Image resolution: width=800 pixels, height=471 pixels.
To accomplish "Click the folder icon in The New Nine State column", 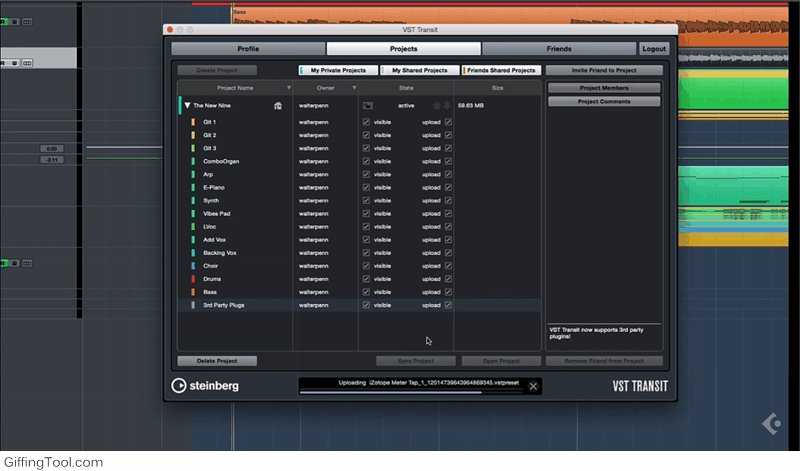I will [367, 106].
